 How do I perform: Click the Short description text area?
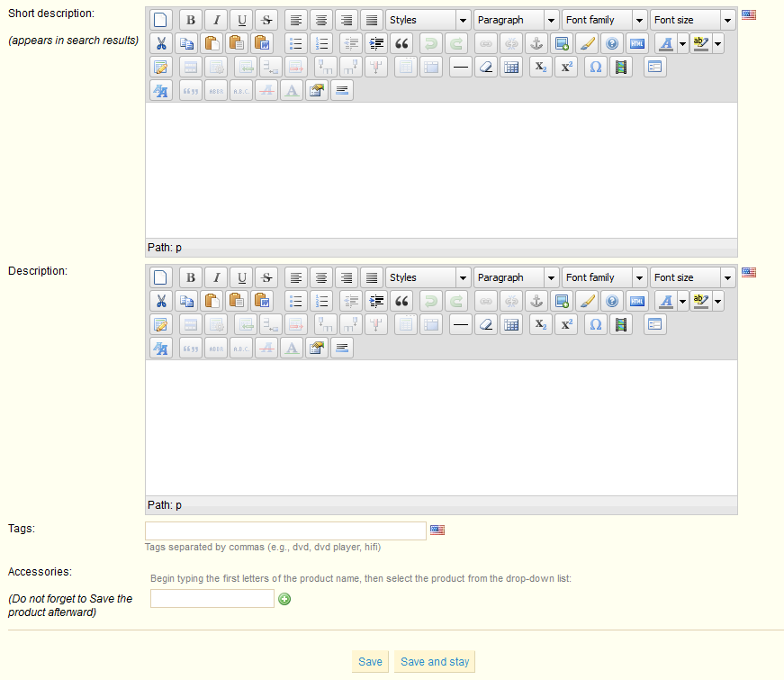tap(441, 170)
